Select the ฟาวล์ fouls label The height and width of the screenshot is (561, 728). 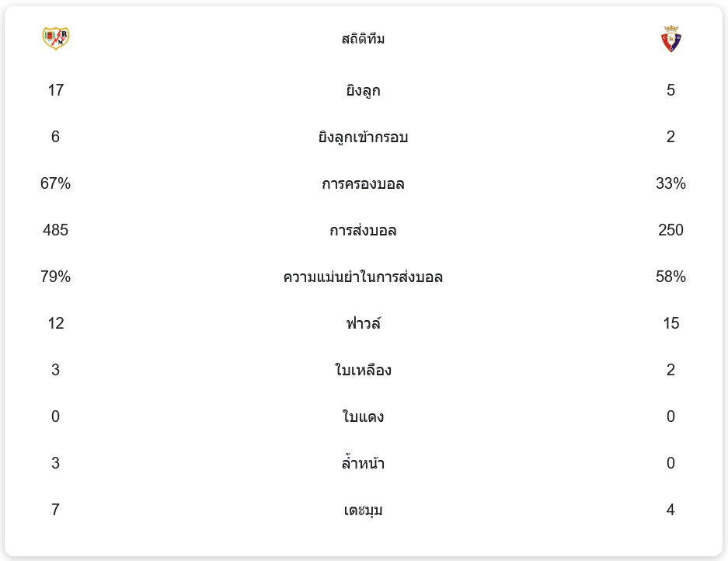point(363,323)
